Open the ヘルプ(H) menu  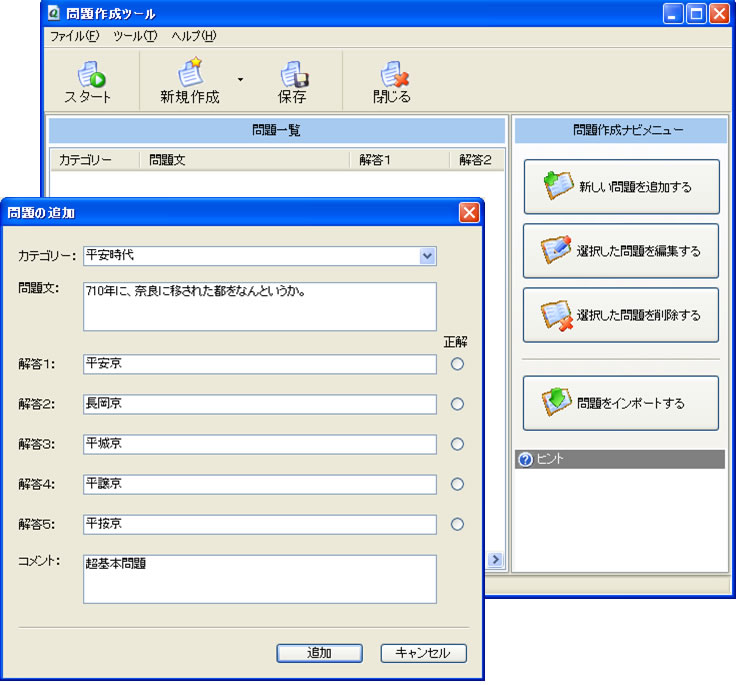194,36
